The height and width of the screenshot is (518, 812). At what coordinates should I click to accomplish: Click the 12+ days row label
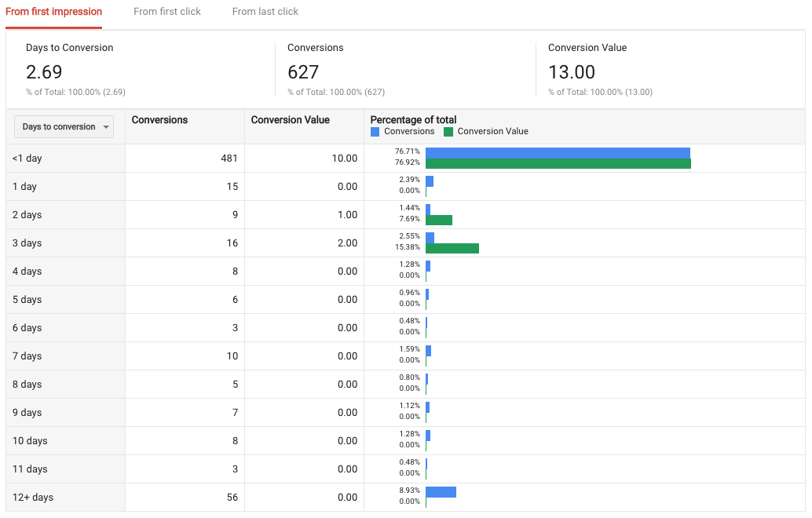[33, 498]
